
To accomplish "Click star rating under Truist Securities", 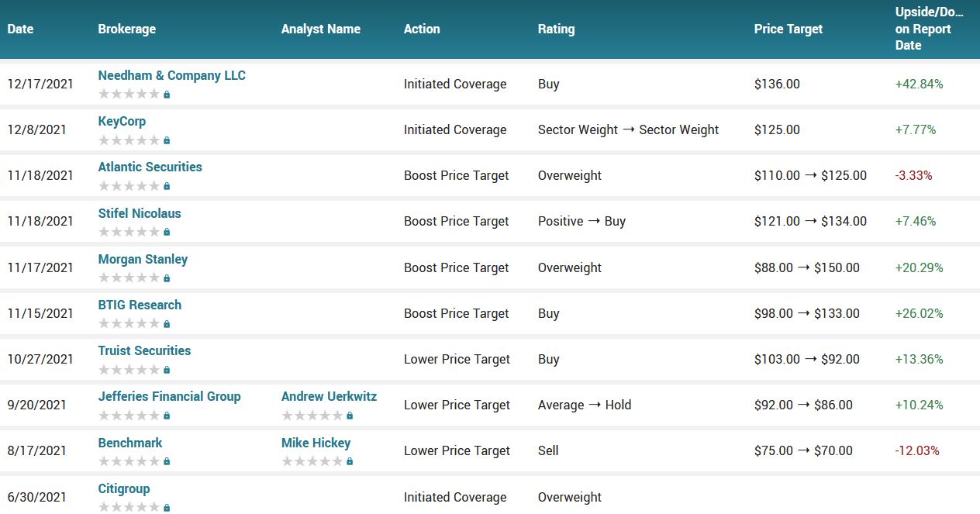I will point(129,370).
